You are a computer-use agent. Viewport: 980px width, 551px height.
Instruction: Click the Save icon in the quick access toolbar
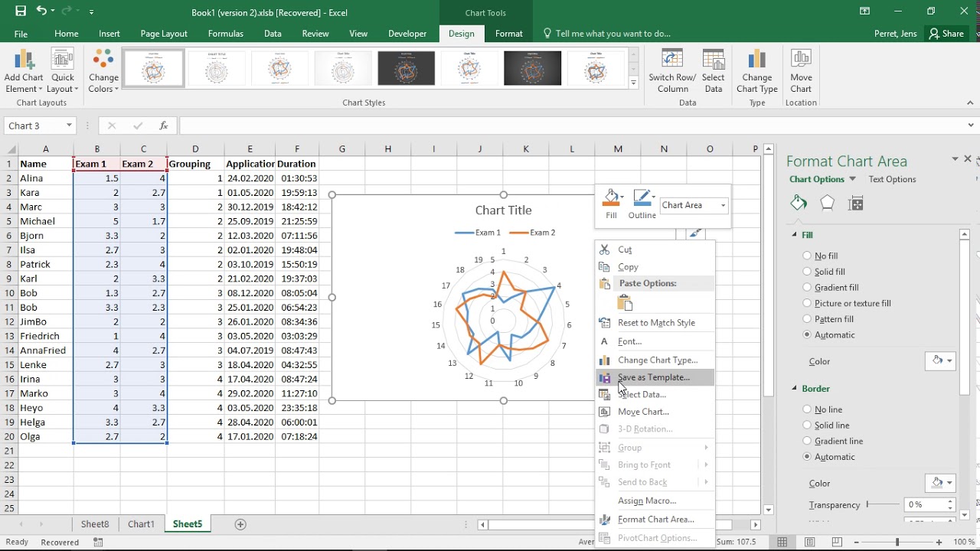pos(21,11)
